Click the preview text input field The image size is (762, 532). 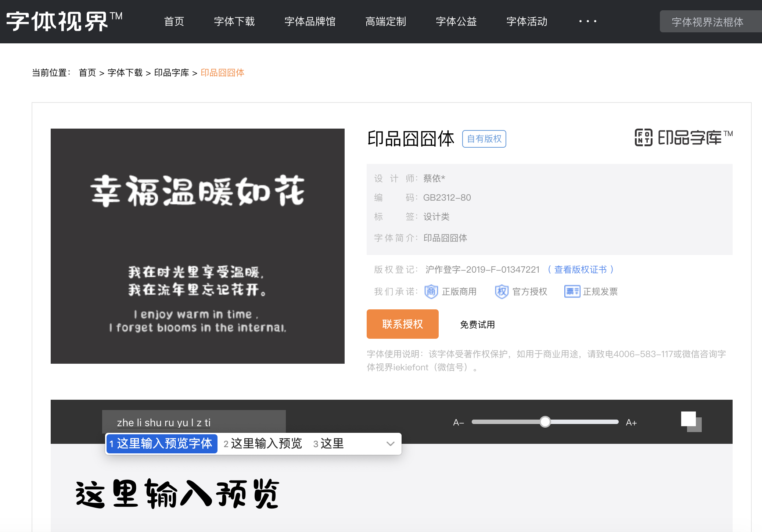tap(194, 422)
